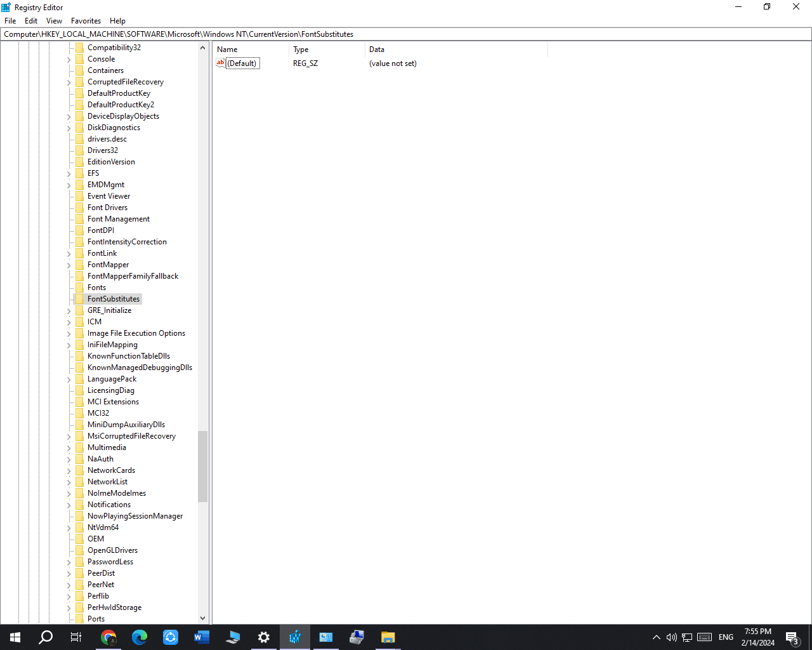Image resolution: width=812 pixels, height=650 pixels.
Task: Launch Microsoft Edge from taskbar
Action: 140,637
